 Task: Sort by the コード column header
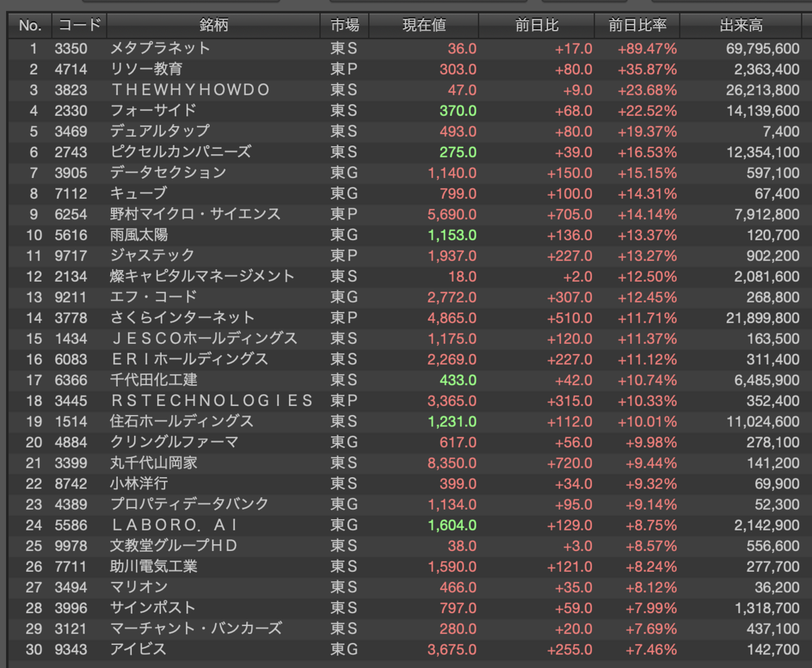tap(79, 26)
